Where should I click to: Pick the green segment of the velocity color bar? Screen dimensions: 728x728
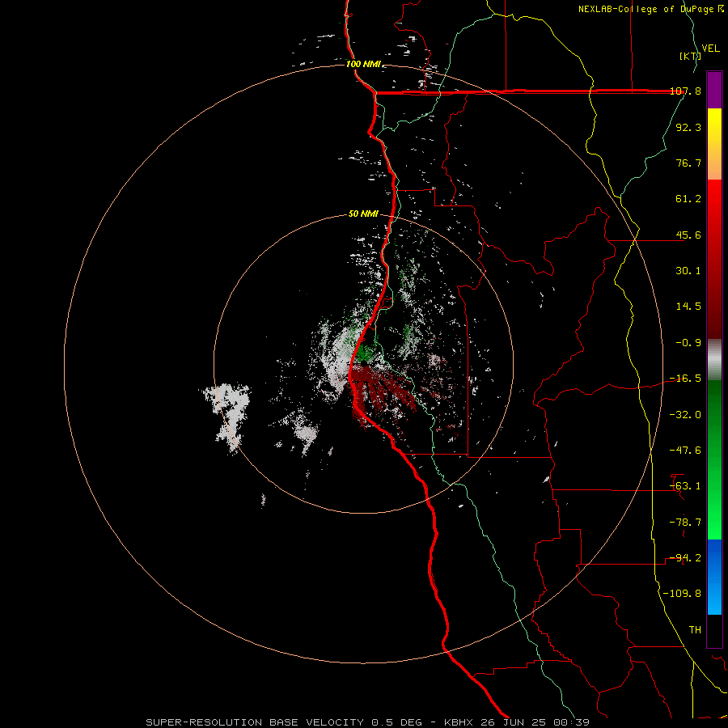pyautogui.click(x=714, y=459)
